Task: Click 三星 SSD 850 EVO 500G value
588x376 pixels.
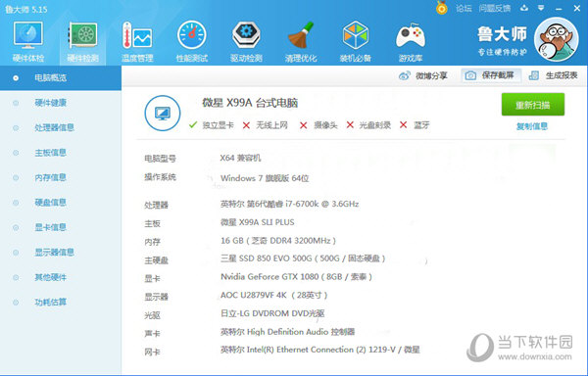Action: pos(303,258)
